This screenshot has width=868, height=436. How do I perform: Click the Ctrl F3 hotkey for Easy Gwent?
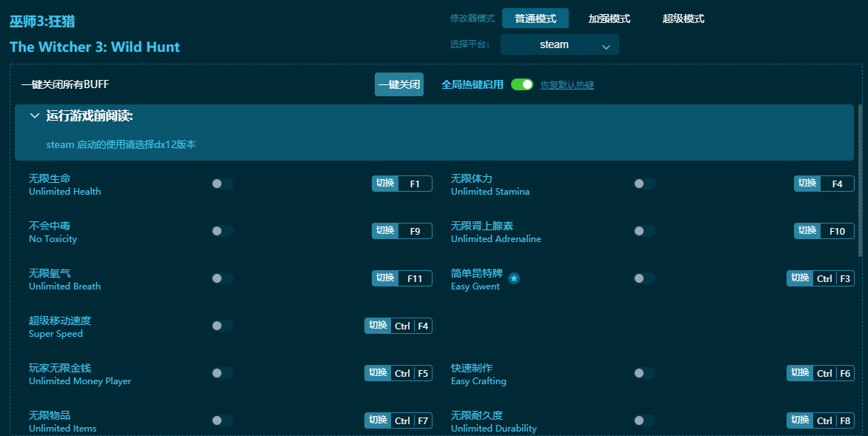833,278
